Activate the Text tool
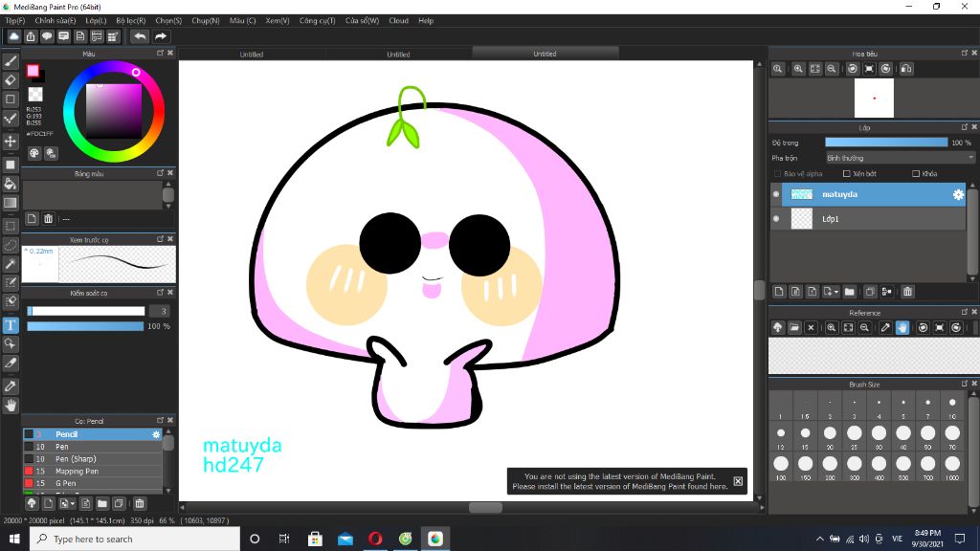980x551 pixels. (11, 325)
